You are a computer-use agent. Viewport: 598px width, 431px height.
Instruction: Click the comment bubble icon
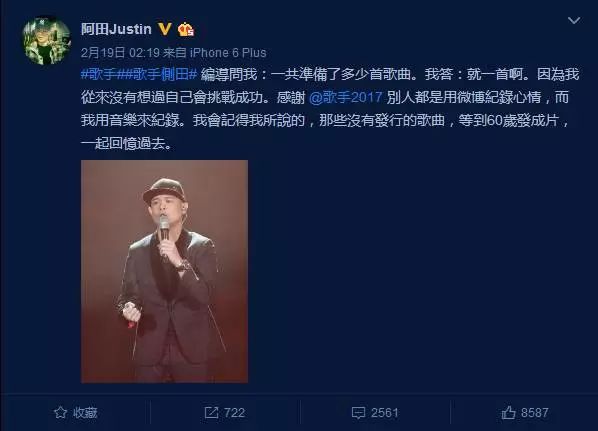point(358,413)
